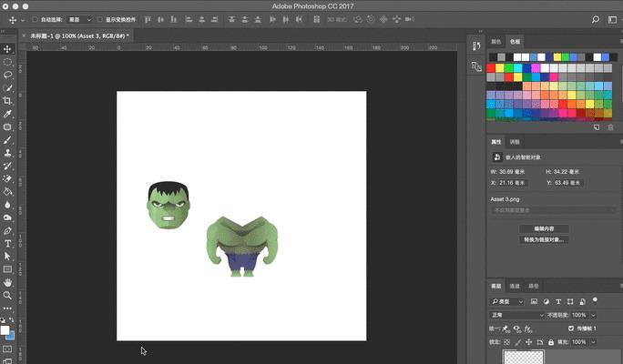The width and height of the screenshot is (623, 364).
Task: Filter layers by pixel image kind
Action: coord(534,302)
